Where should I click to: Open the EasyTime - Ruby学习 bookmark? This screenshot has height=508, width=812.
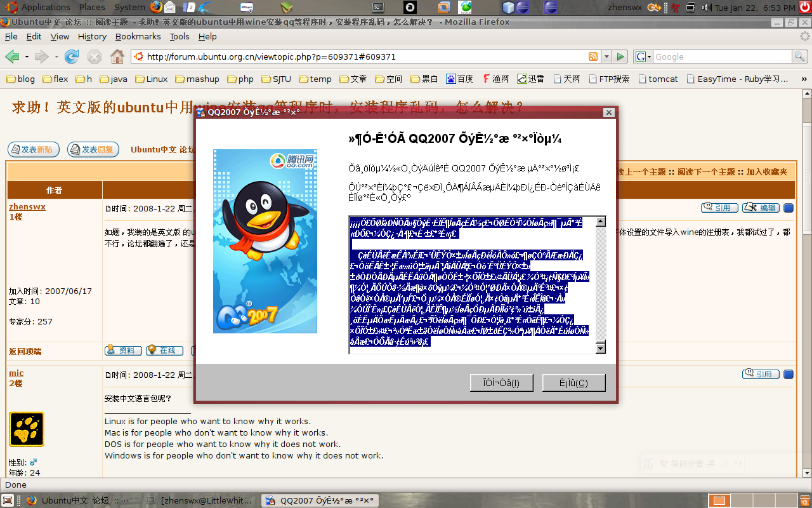point(737,79)
